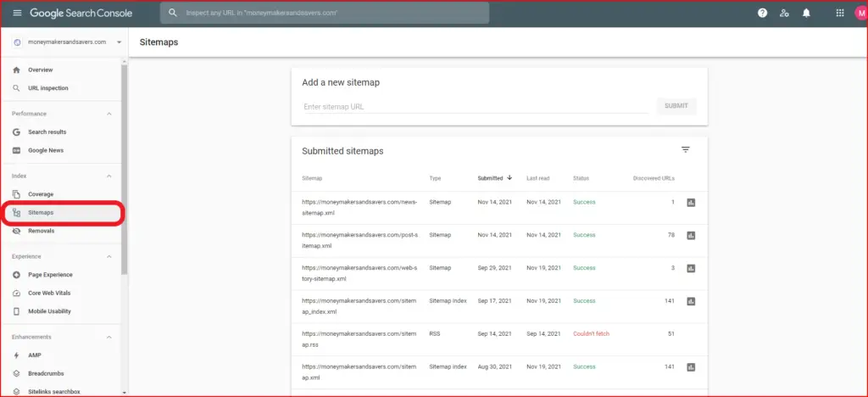Image resolution: width=868 pixels, height=397 pixels.
Task: Open the Core Web Vitals report
Action: (x=49, y=293)
